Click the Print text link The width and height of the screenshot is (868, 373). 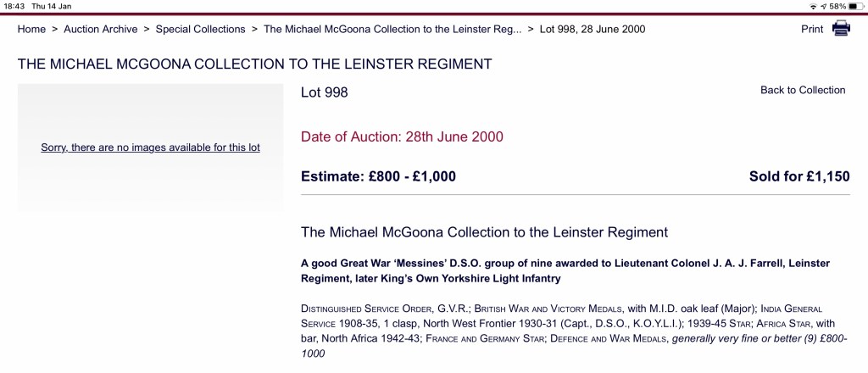(x=812, y=29)
